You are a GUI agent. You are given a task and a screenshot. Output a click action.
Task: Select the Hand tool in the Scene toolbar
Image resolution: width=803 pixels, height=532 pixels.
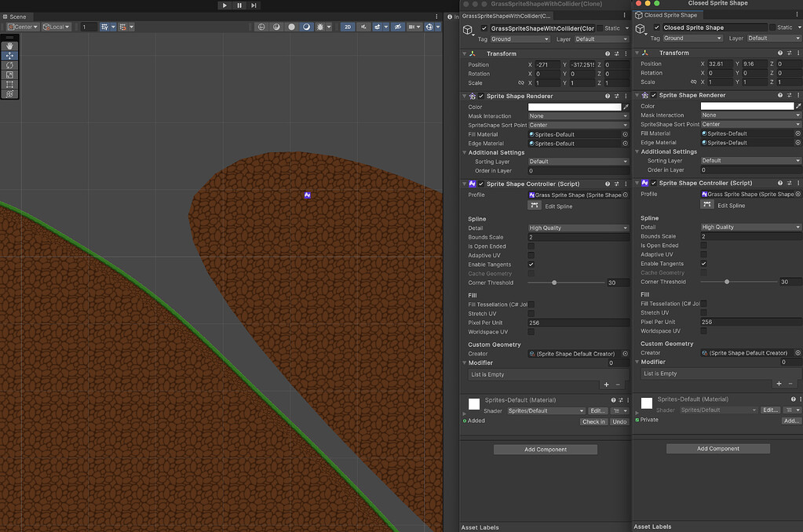[x=9, y=46]
